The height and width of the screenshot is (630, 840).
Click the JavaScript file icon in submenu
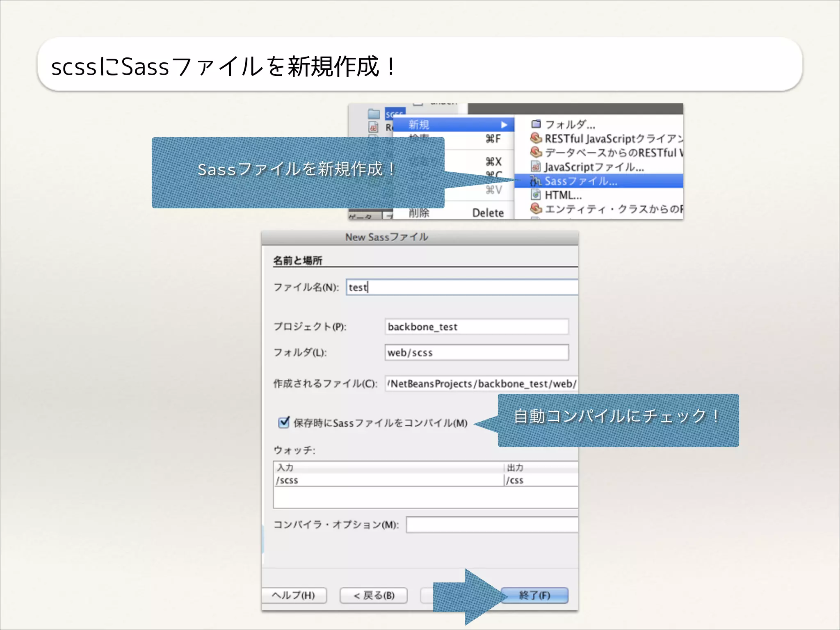pyautogui.click(x=536, y=167)
